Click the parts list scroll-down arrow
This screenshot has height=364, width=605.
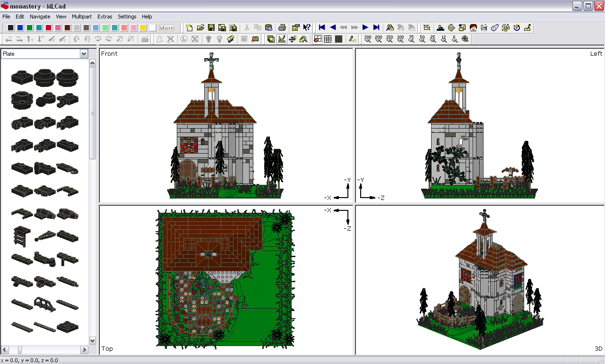point(93,340)
